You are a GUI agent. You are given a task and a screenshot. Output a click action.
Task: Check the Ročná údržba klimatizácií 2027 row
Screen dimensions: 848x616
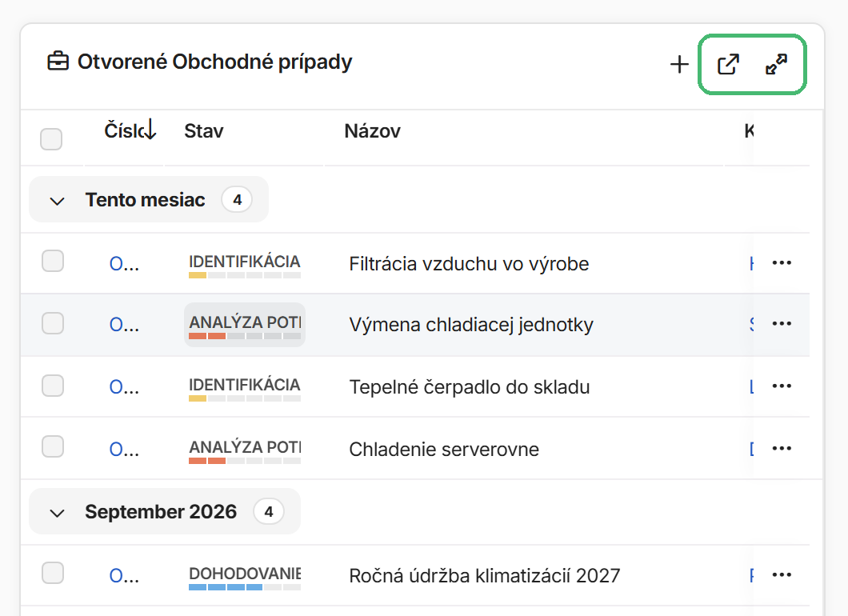pos(53,574)
